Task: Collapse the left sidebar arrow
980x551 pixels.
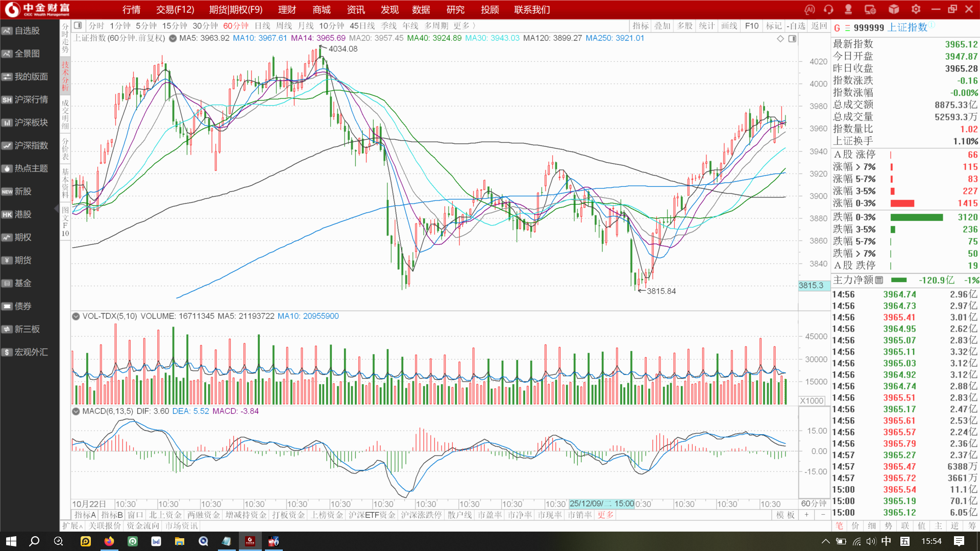Action: click(x=56, y=209)
